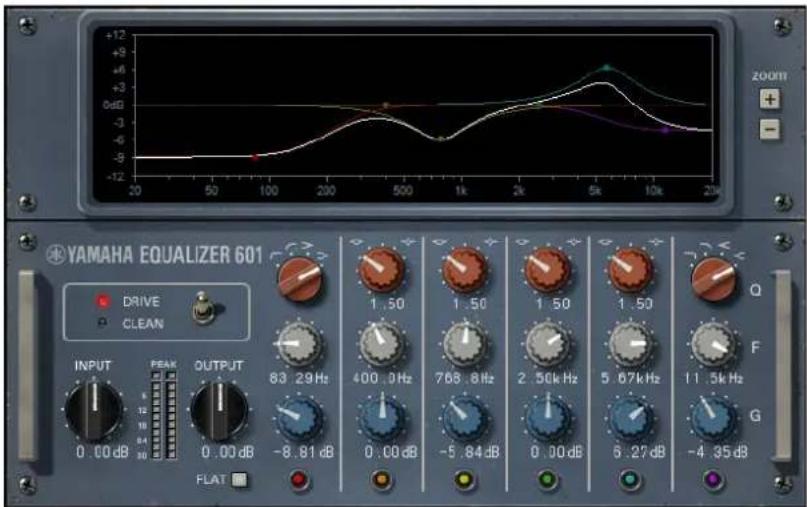Click the 83.29 Hz frequency knob
Viewport: 807px width, 507px height.
point(299,344)
